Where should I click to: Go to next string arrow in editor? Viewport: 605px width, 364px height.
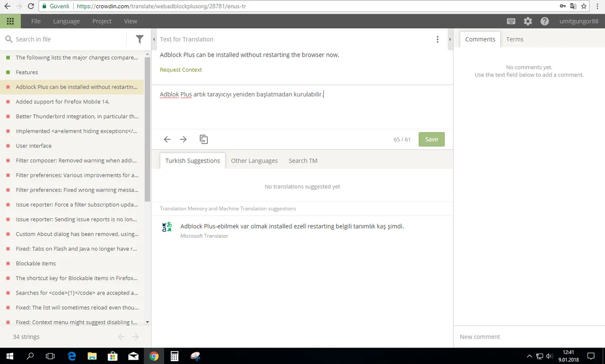[183, 139]
